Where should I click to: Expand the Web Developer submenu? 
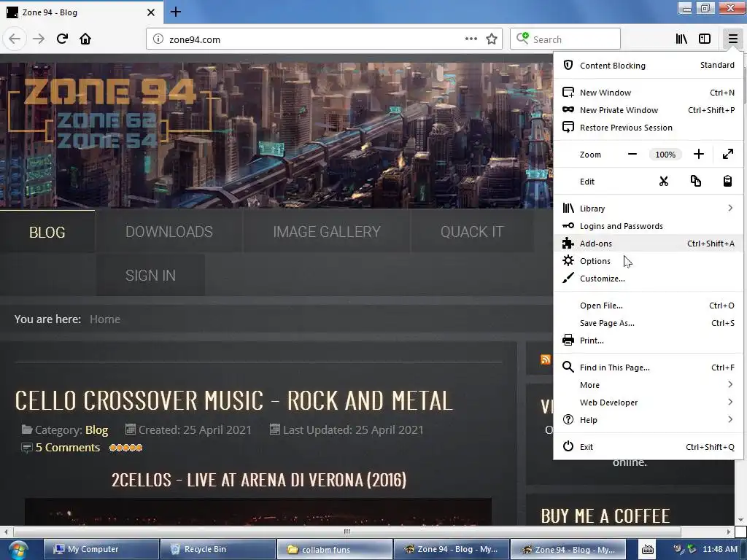pos(648,402)
